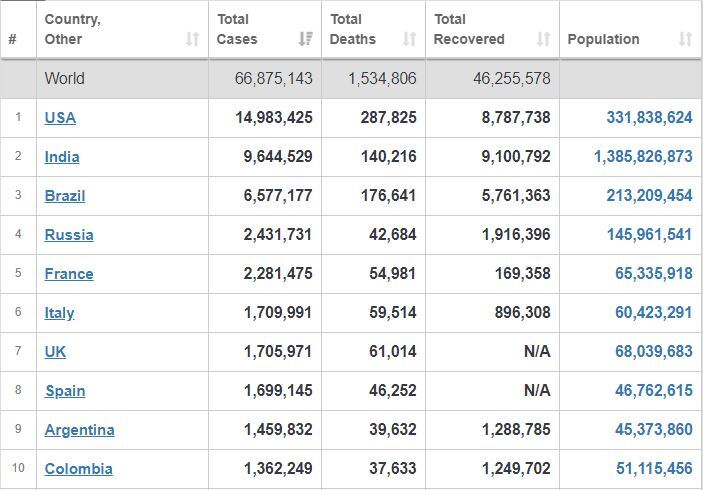The width and height of the screenshot is (703, 490).
Task: Open the Russia country link
Action: (69, 234)
